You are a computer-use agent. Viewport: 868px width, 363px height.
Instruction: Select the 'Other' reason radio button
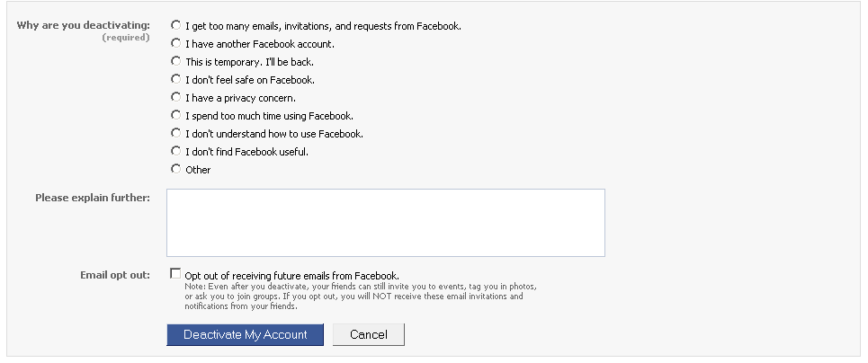176,169
